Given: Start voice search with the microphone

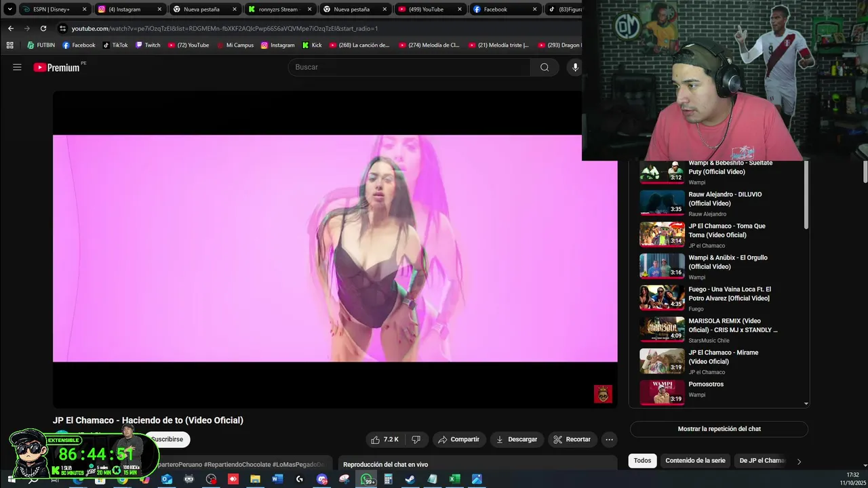Looking at the screenshot, I should click(575, 67).
